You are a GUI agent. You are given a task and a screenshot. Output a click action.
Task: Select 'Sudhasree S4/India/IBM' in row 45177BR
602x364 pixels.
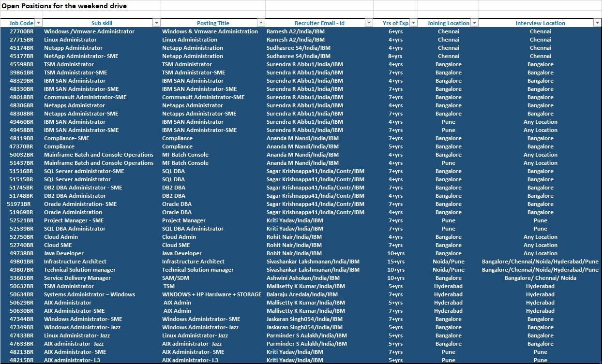point(298,56)
